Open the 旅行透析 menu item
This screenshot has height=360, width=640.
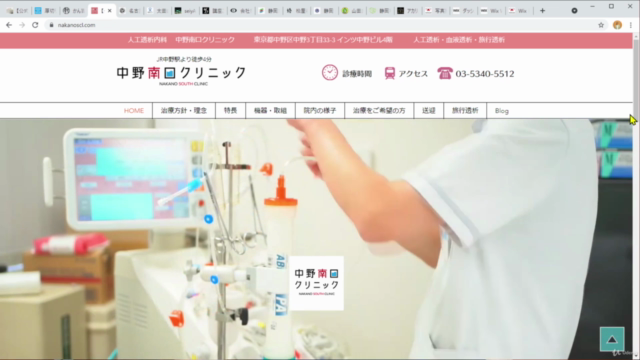coord(465,111)
